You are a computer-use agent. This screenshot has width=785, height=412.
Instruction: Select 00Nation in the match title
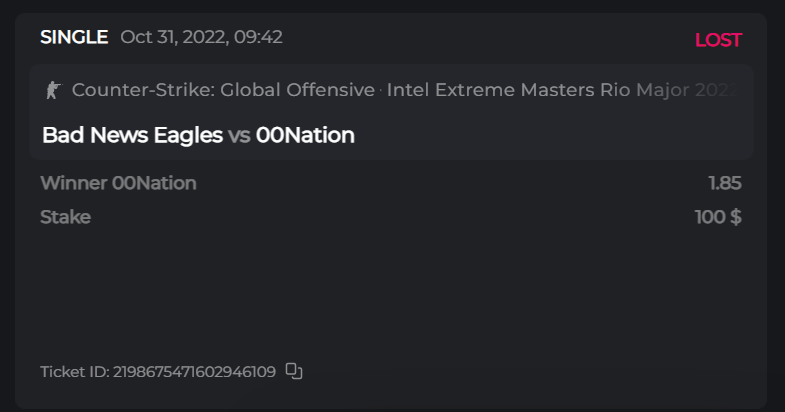click(305, 135)
